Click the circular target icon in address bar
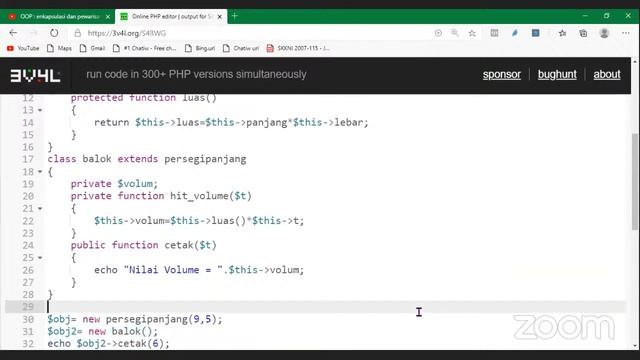 (x=438, y=33)
